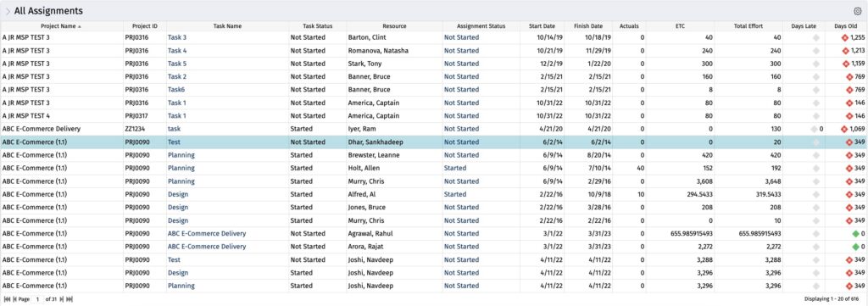Open Planning task link for Brewster, Leanne
This screenshot has height=306, width=868.
click(x=181, y=155)
